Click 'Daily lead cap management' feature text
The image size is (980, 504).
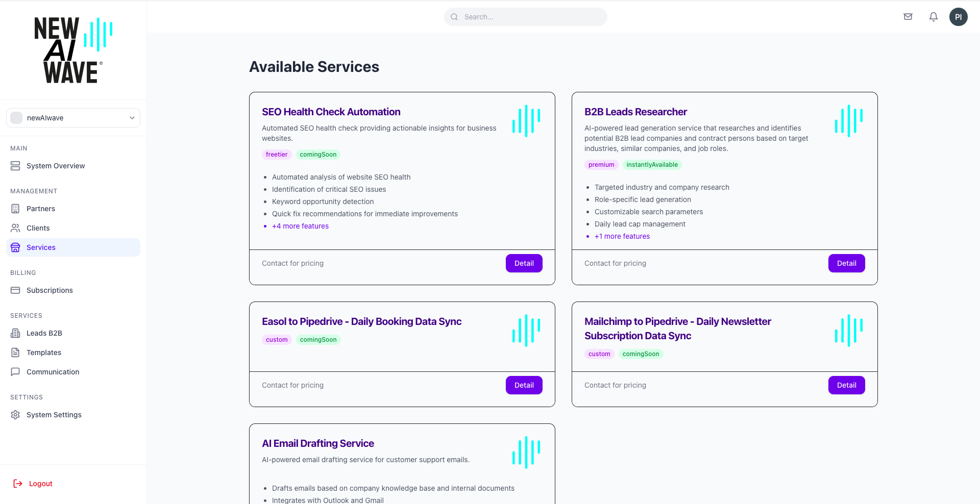tap(640, 224)
